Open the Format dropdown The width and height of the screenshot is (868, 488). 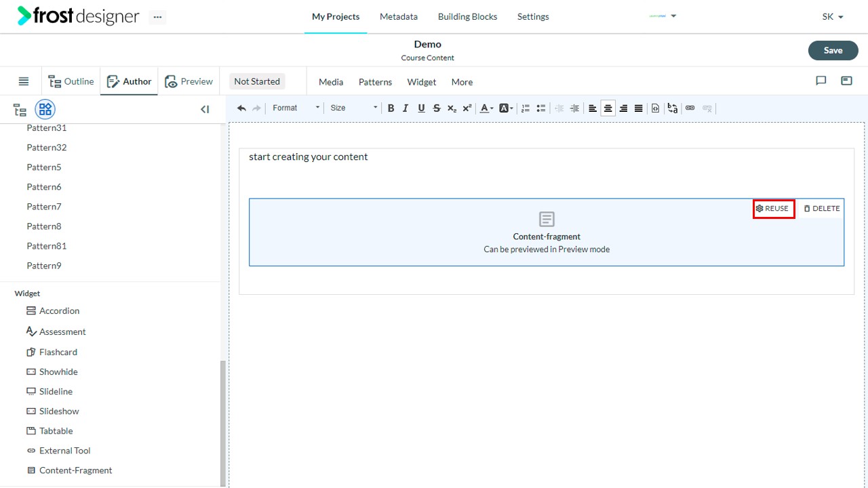[x=296, y=108]
